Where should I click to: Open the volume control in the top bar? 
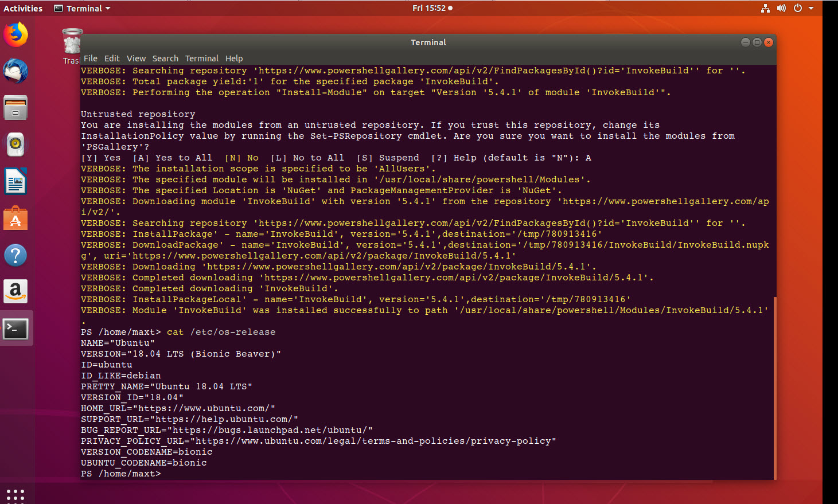781,8
